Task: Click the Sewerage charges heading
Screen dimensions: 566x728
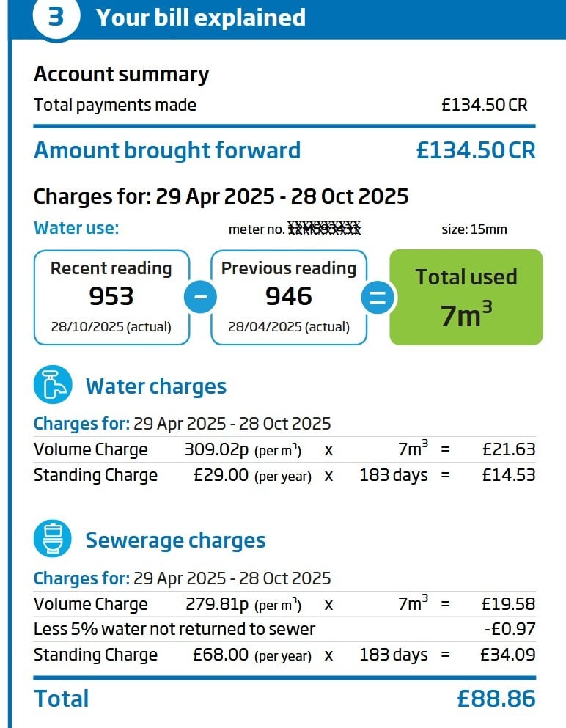Action: point(175,540)
